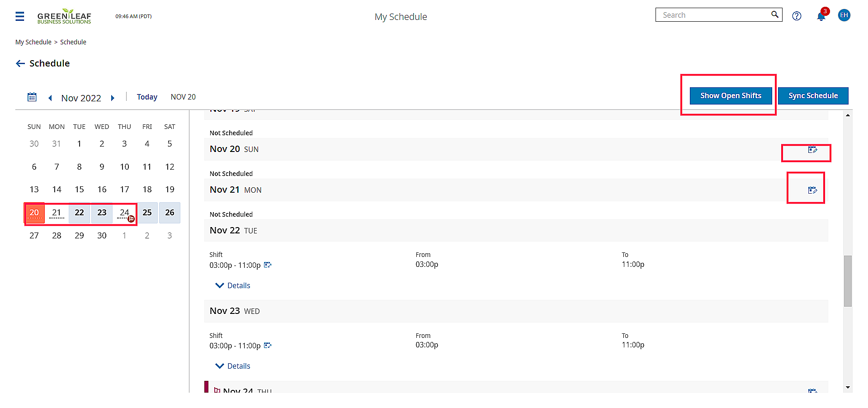Click the Nov 23 To time 11:00p
The height and width of the screenshot is (408, 868).
[x=633, y=345]
